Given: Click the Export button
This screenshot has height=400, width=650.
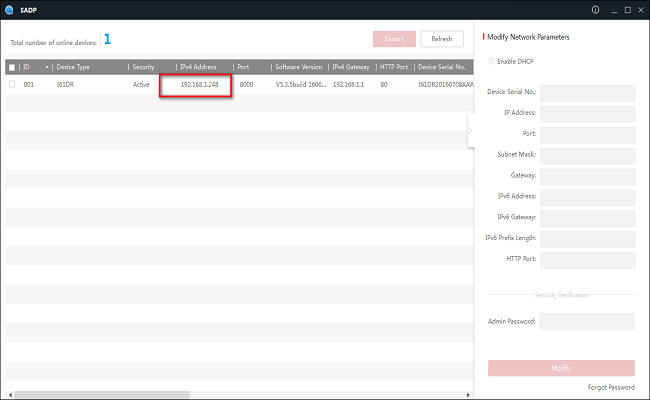Looking at the screenshot, I should 394,39.
